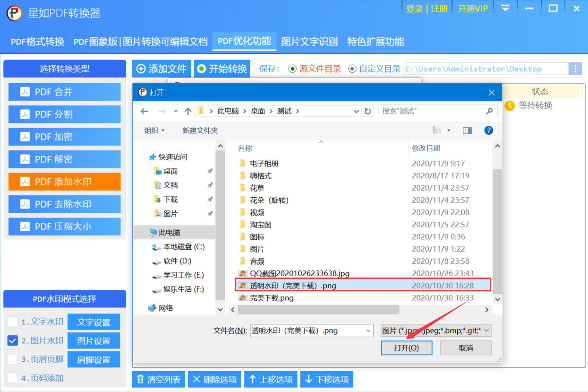This screenshot has height=392, width=588.
Task: Click 清空列表 button
Action: pyautogui.click(x=159, y=379)
